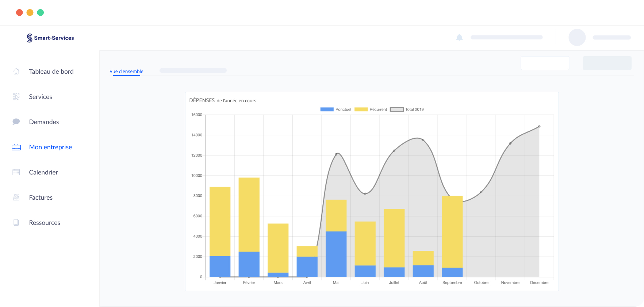This screenshot has width=644, height=307.
Task: Open the notifications bell icon
Action: [x=459, y=37]
